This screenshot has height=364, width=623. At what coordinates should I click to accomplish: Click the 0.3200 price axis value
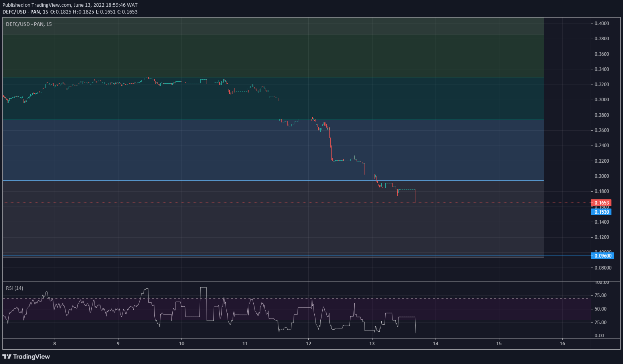601,85
